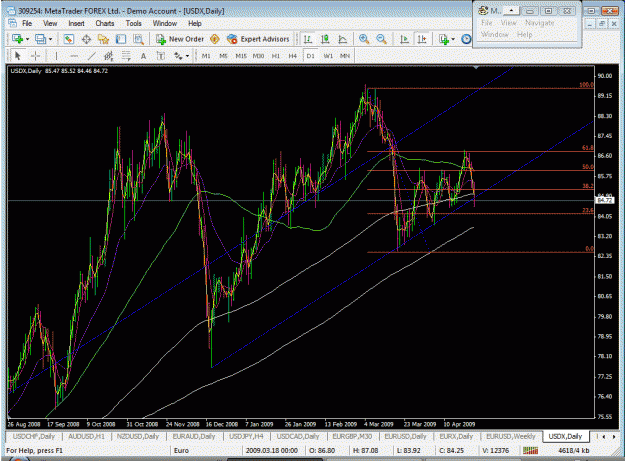
Task: Open the Navigator favorites icon
Action: pyautogui.click(x=103, y=39)
